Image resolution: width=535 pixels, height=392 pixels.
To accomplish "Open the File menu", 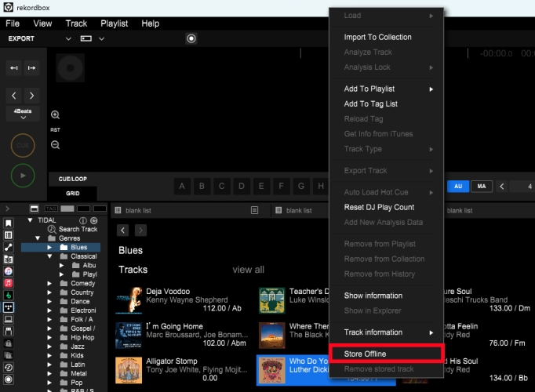I will (x=13, y=24).
